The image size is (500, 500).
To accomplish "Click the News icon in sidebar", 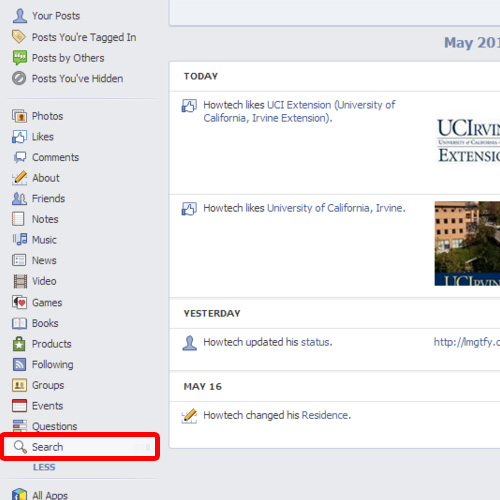I will click(19, 260).
